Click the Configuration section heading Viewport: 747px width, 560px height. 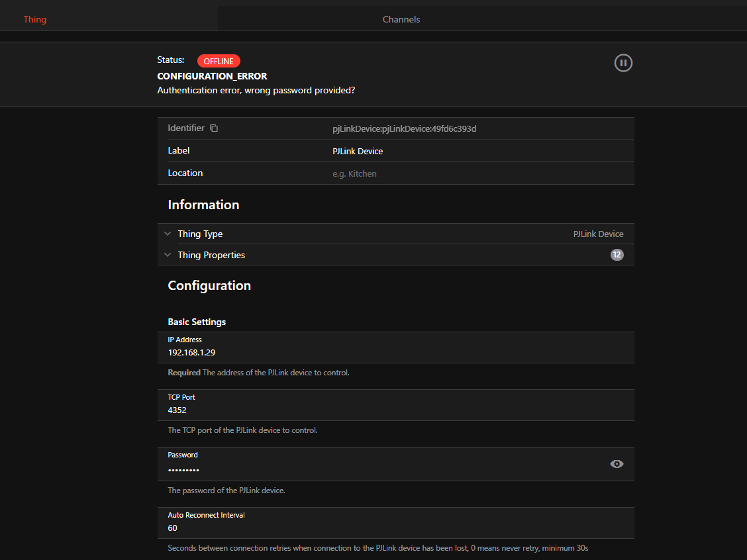[209, 285]
